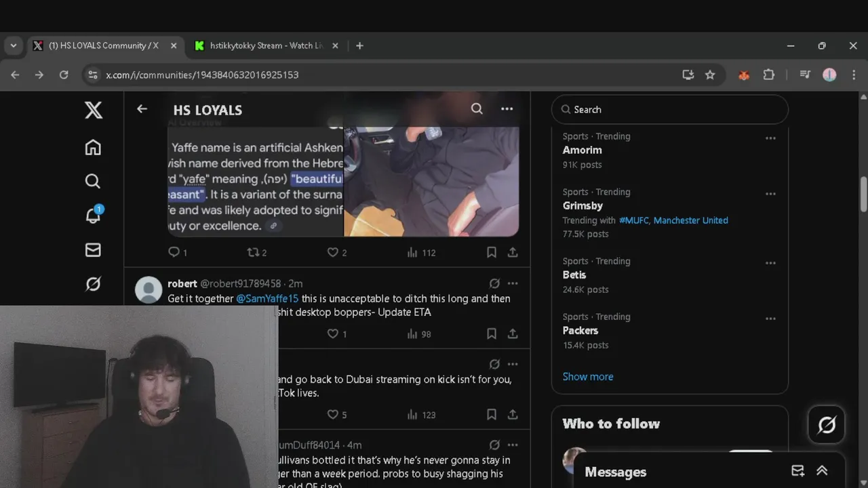Open Notifications bell icon
The width and height of the screenshot is (868, 488).
point(93,215)
